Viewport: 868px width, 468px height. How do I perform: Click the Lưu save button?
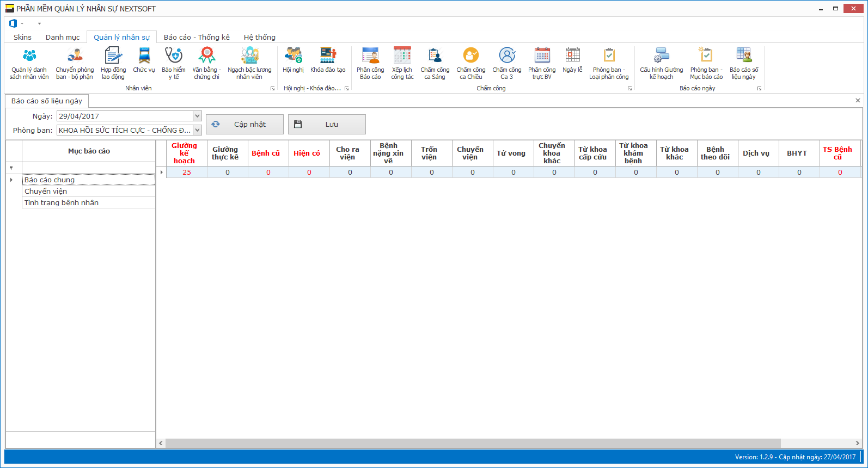click(x=327, y=124)
